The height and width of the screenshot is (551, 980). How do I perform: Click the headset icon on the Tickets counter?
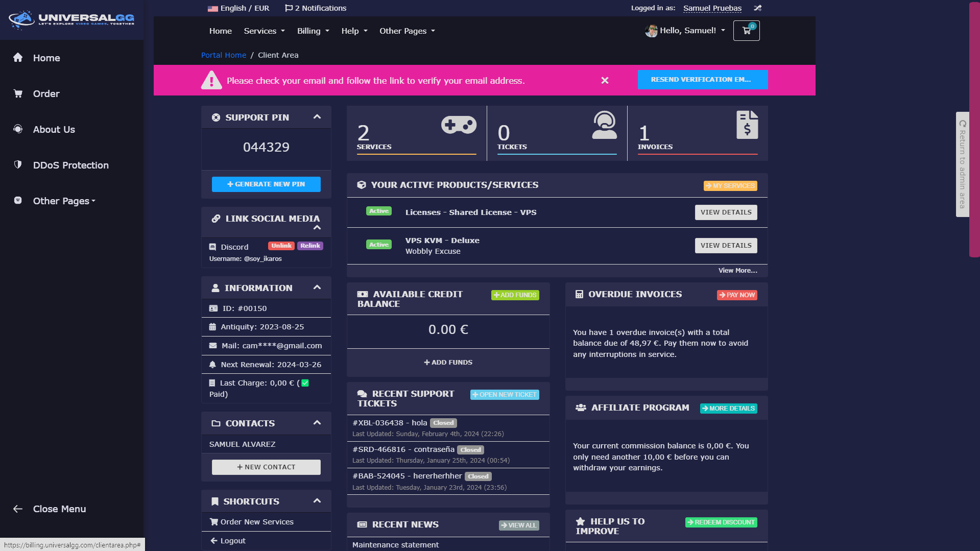click(x=605, y=124)
